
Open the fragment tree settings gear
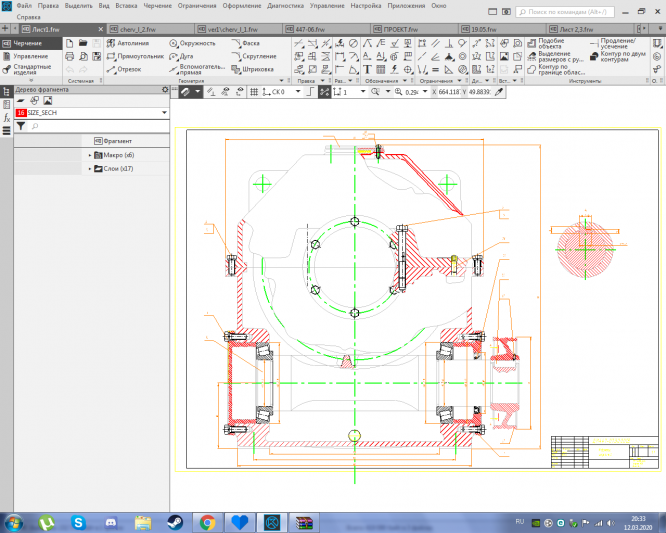tap(165, 90)
